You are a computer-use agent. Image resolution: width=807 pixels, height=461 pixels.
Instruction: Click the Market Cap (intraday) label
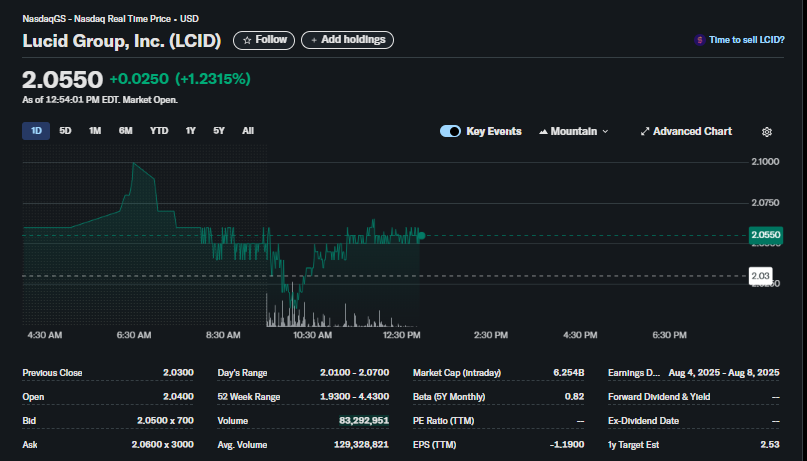coord(457,373)
